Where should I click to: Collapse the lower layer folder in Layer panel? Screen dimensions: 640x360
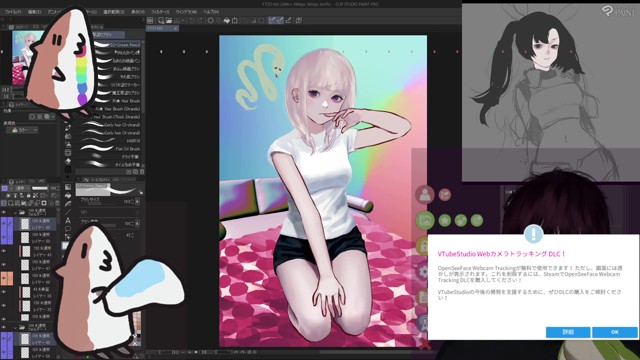(x=16, y=327)
